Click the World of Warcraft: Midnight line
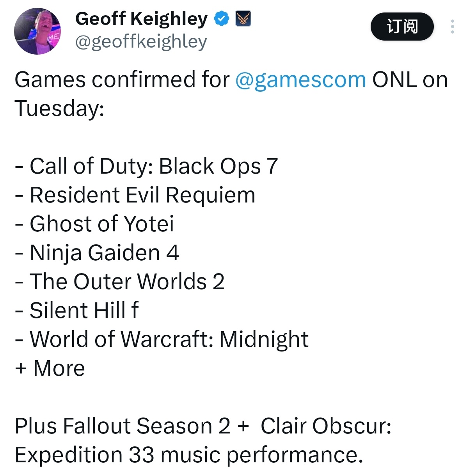Image resolution: width=476 pixels, height=476 pixels. click(x=162, y=339)
